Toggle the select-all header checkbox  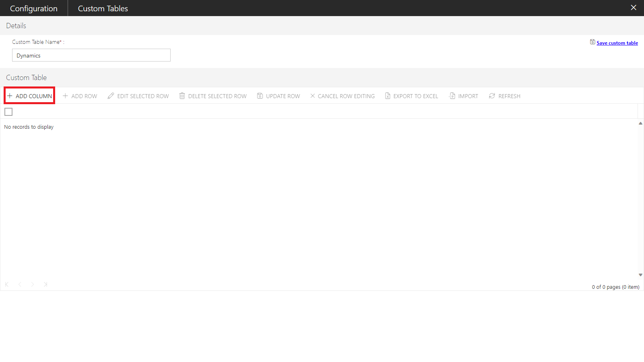[x=8, y=112]
